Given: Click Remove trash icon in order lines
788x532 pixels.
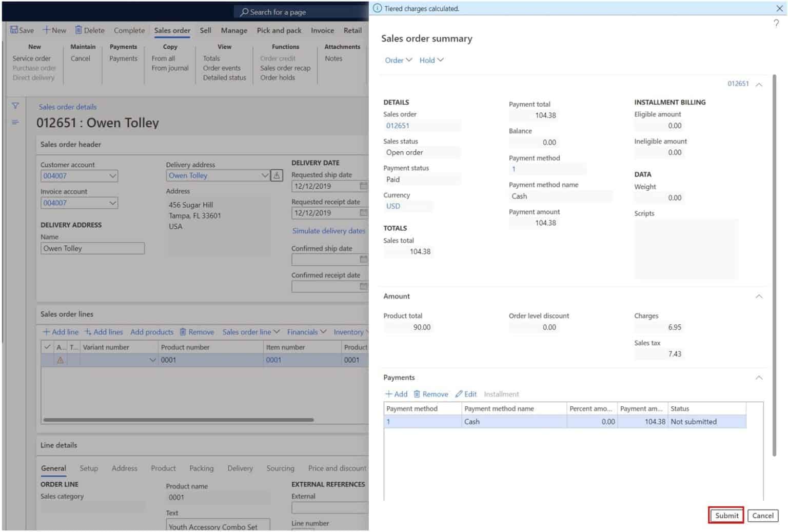Looking at the screenshot, I should pos(183,332).
